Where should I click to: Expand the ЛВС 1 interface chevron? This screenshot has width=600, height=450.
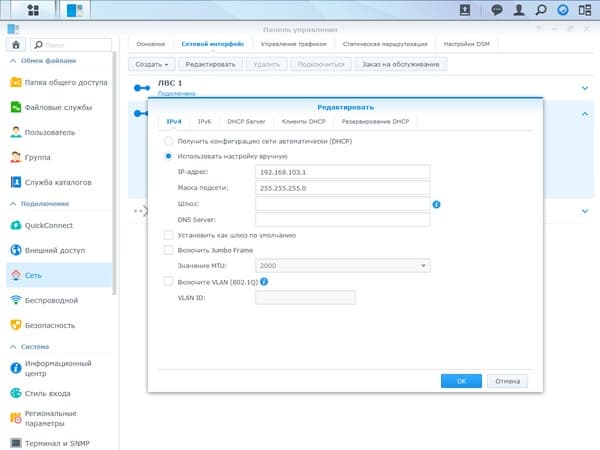(x=585, y=88)
